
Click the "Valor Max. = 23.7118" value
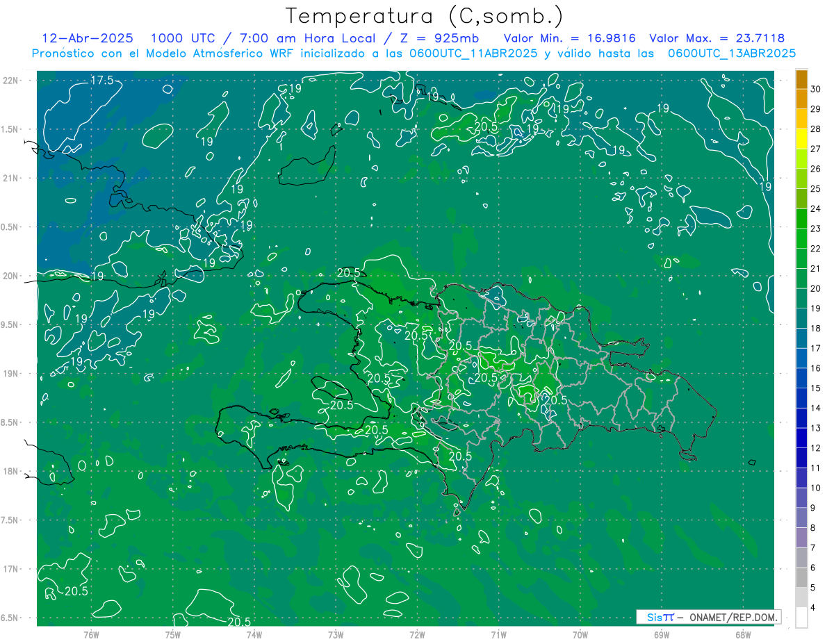point(717,38)
